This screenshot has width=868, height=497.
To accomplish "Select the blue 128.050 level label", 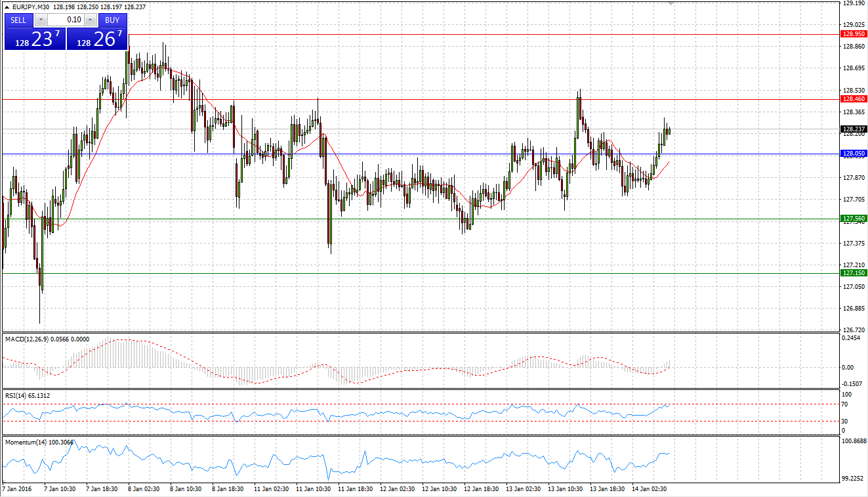I will pyautogui.click(x=854, y=154).
